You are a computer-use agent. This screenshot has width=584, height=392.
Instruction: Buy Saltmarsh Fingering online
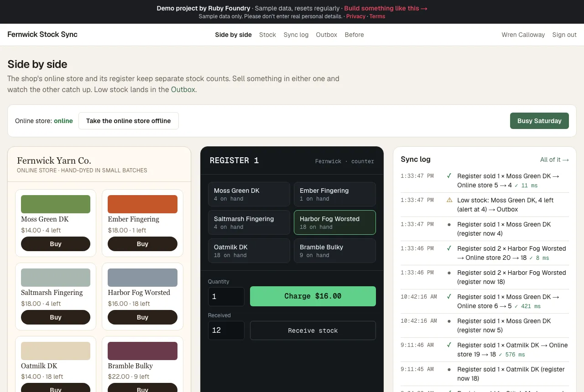point(56,317)
